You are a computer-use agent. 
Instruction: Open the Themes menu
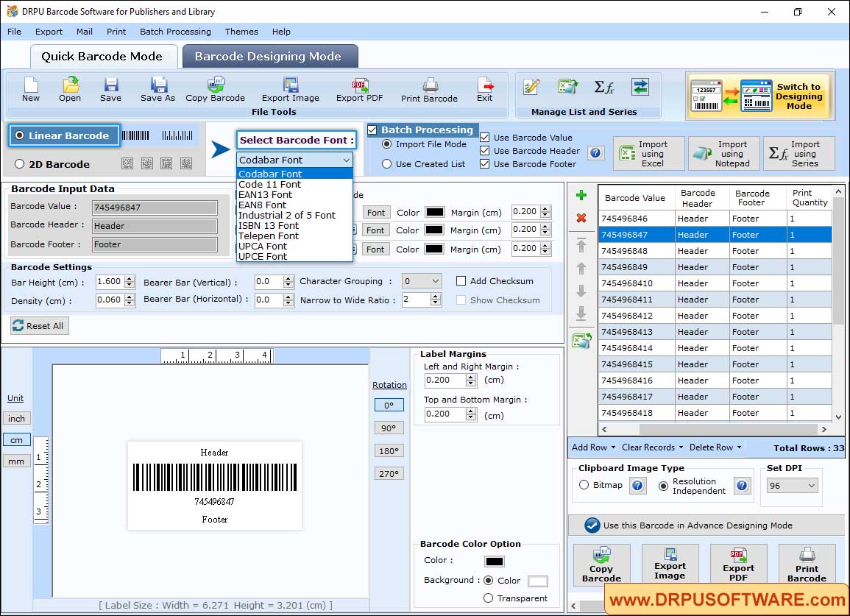[x=241, y=32]
